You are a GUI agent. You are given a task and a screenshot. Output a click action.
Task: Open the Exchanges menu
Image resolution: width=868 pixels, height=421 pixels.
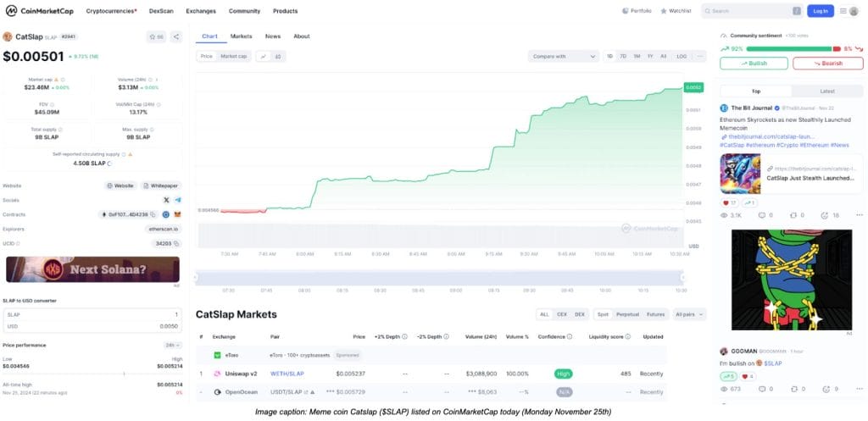tap(201, 11)
